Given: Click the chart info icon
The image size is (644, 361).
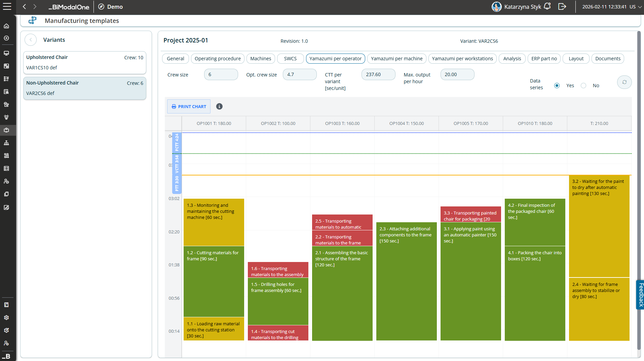Looking at the screenshot, I should tap(219, 106).
